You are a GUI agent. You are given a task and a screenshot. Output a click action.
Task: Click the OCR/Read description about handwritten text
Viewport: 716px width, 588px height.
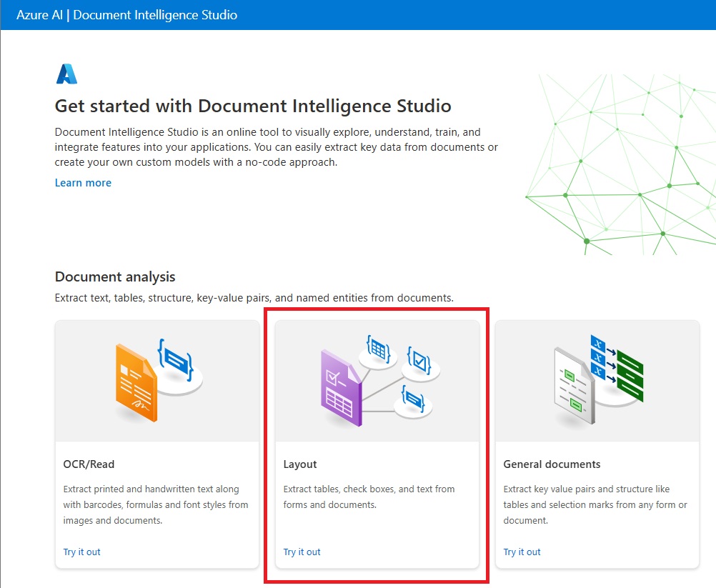pyautogui.click(x=156, y=504)
